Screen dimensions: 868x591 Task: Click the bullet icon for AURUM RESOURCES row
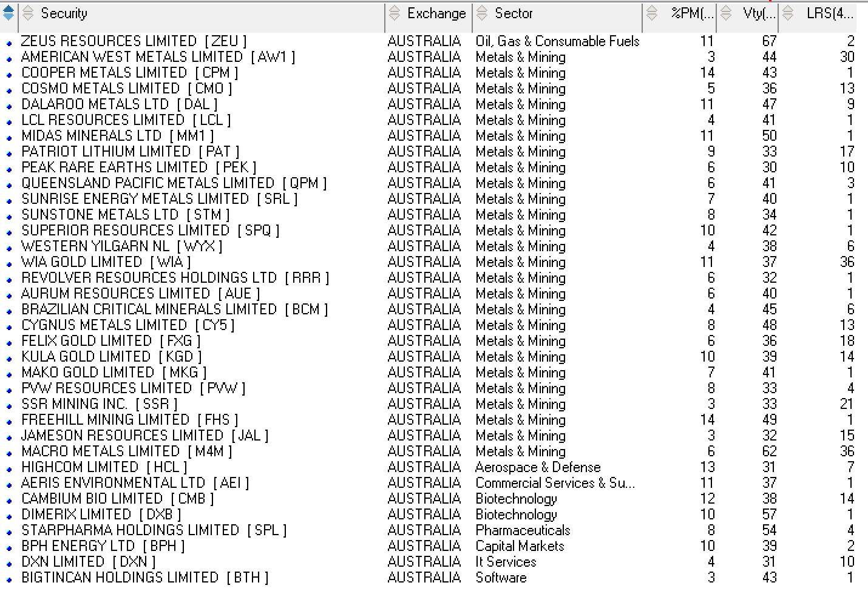point(9,296)
